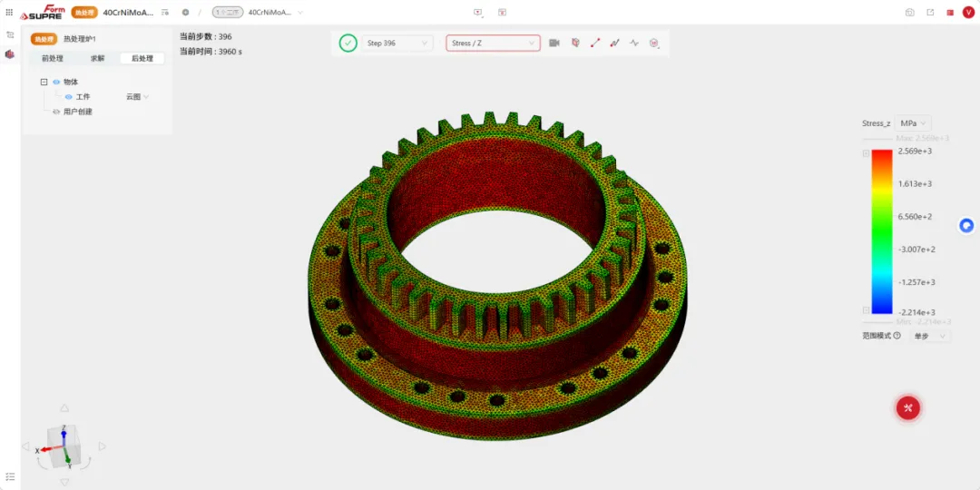Image resolution: width=980 pixels, height=490 pixels.
Task: Click the project list icon beside 40CrNiMoA
Action: click(x=165, y=12)
